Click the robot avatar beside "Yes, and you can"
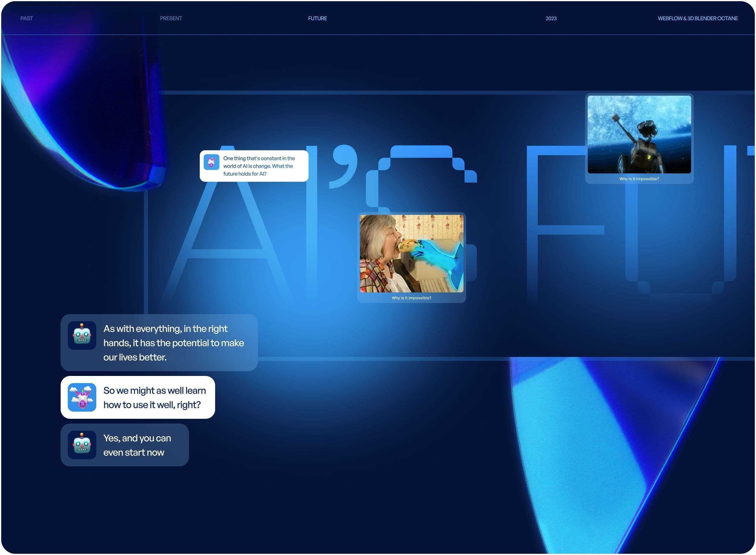756x555 pixels. pyautogui.click(x=82, y=445)
